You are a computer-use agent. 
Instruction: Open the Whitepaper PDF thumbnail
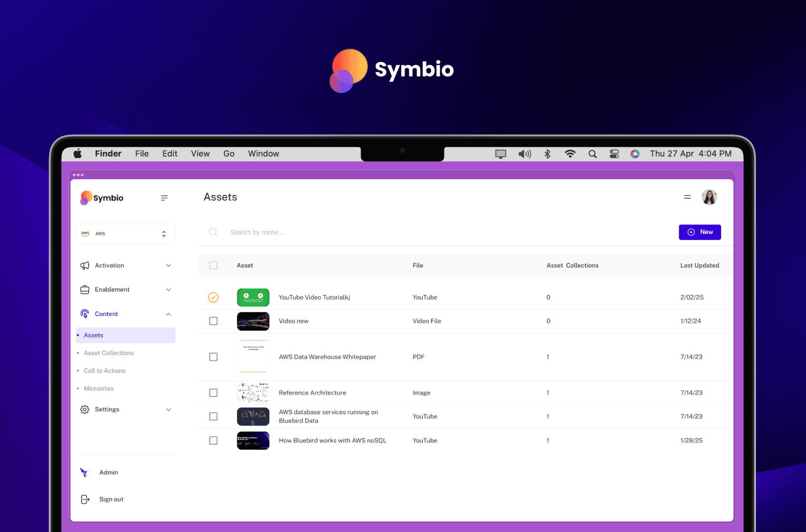tap(253, 357)
